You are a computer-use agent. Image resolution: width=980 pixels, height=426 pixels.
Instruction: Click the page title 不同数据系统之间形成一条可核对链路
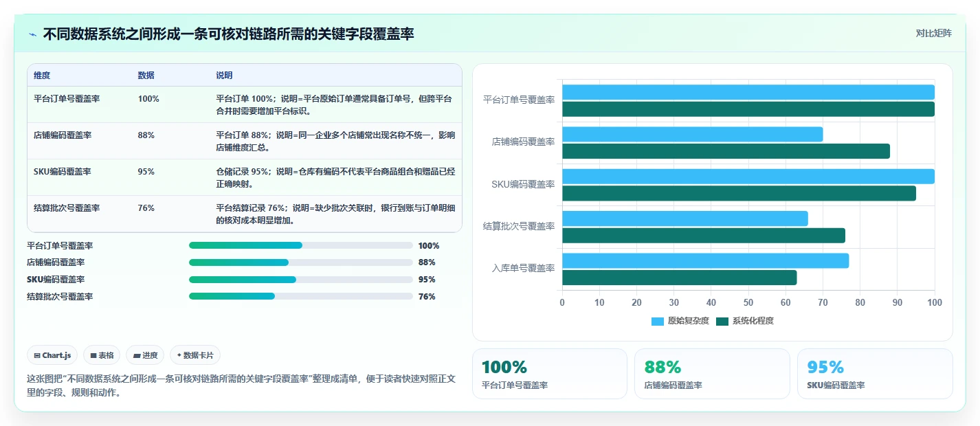(x=228, y=34)
